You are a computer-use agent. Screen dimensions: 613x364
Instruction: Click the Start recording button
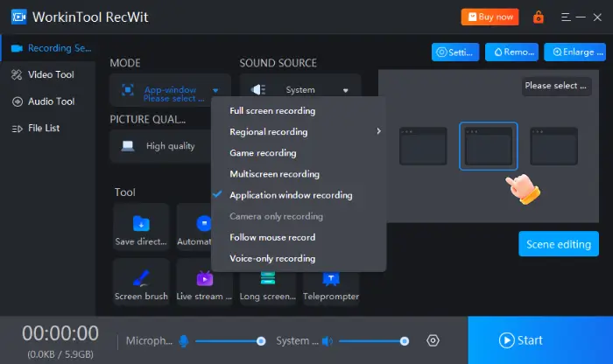[x=540, y=340]
